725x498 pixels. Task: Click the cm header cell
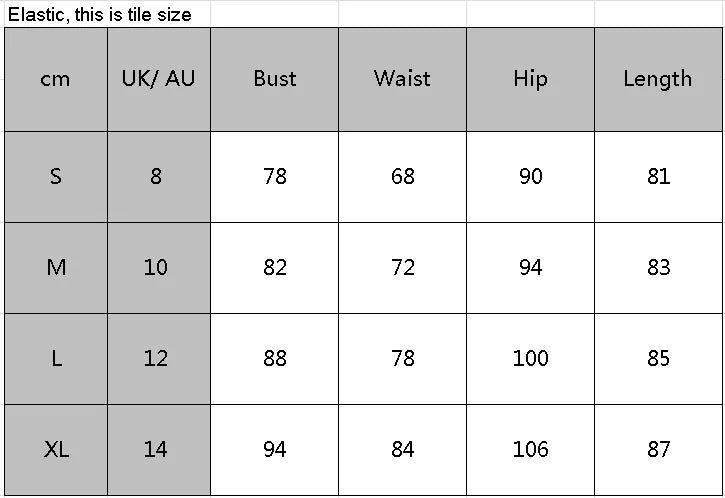[56, 79]
